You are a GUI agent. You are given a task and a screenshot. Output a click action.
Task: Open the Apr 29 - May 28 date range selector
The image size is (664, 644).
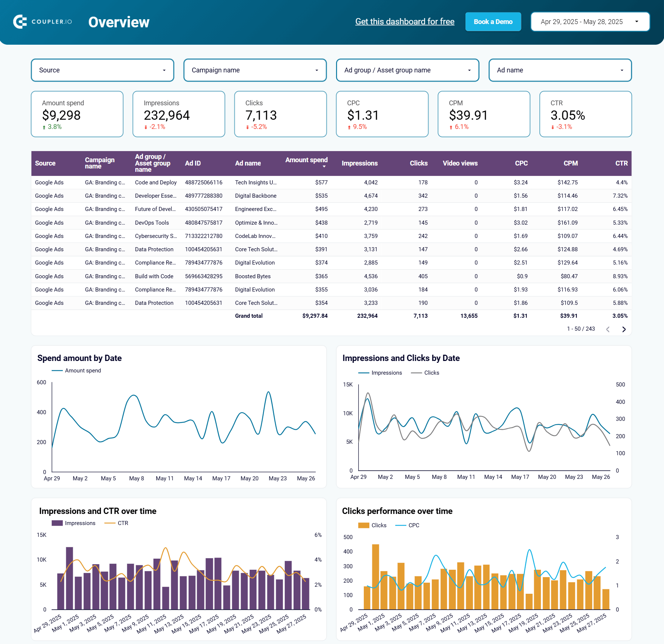[x=590, y=21]
